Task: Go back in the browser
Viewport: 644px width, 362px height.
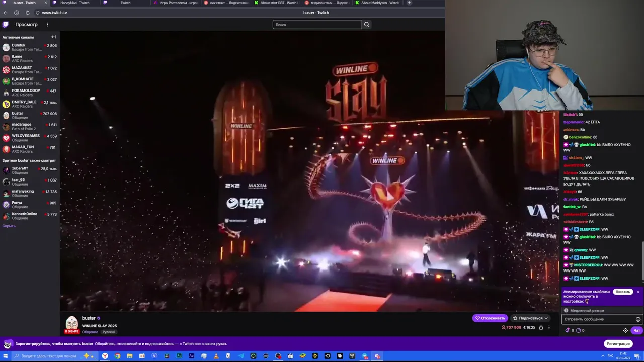Action: click(6, 13)
